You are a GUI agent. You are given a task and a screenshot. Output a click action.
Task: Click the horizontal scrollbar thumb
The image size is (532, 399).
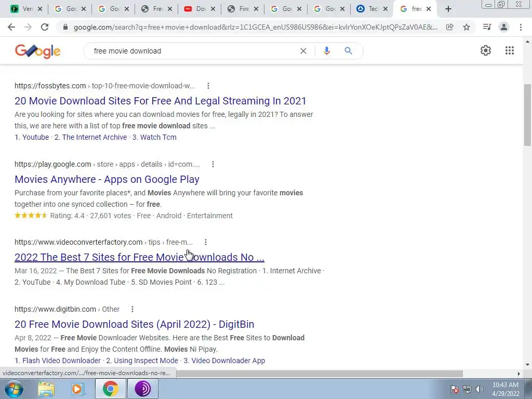tap(320, 374)
